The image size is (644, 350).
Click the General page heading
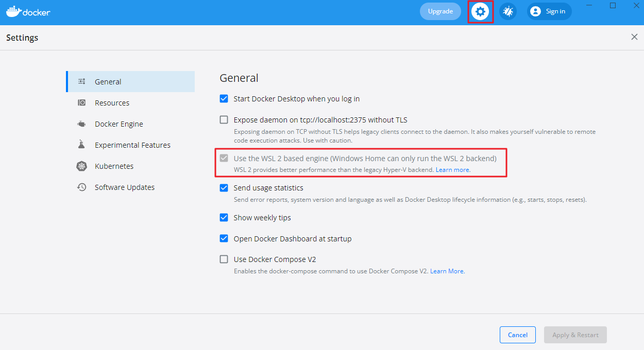click(239, 78)
